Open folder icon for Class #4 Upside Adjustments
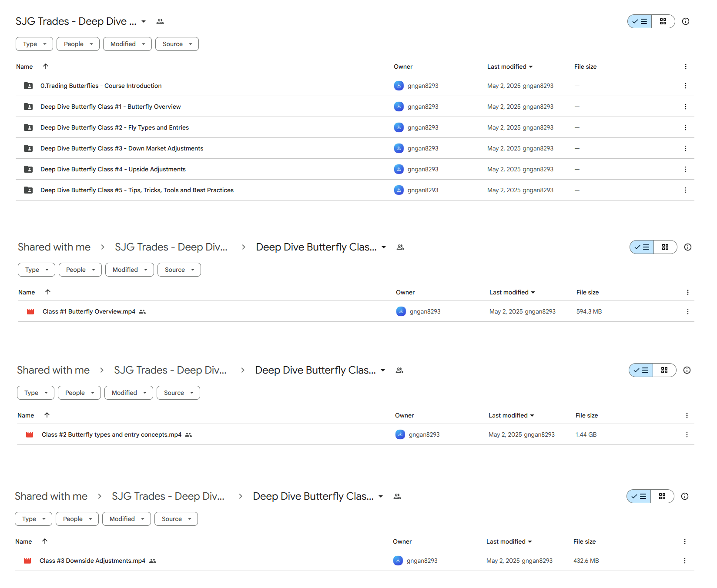This screenshot has width=717, height=588. (x=28, y=169)
